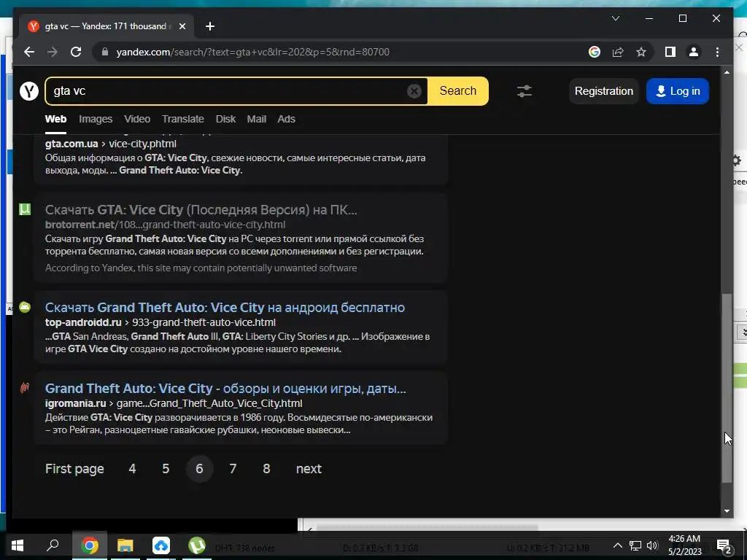Clear the search box with X icon

414,91
